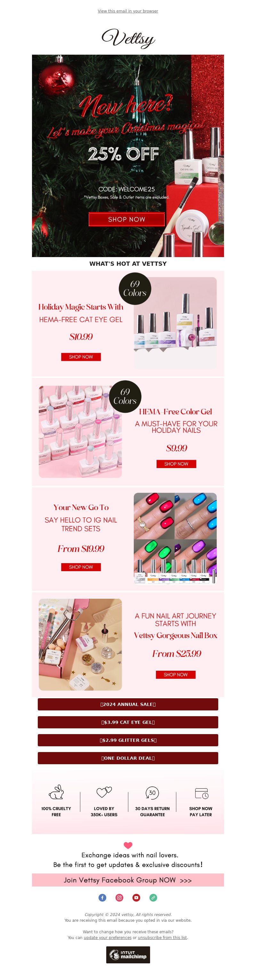Viewport: 256px width, 980px height.
Task: Click the loved by users hearts icon
Action: point(104,792)
